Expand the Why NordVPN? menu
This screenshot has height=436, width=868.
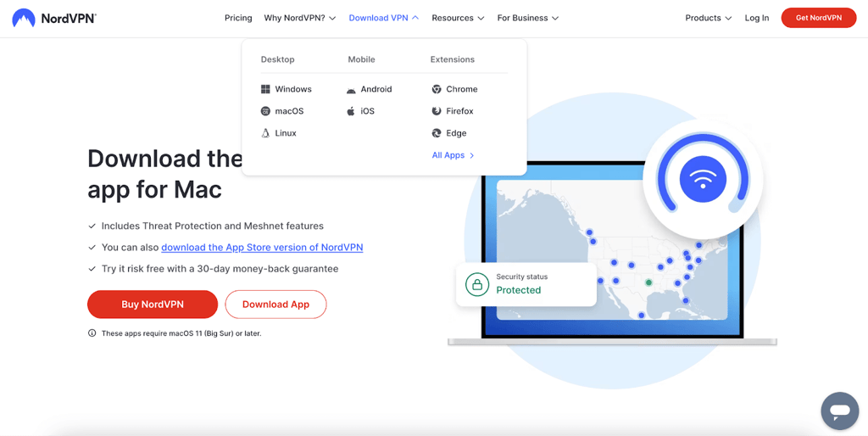(x=299, y=19)
